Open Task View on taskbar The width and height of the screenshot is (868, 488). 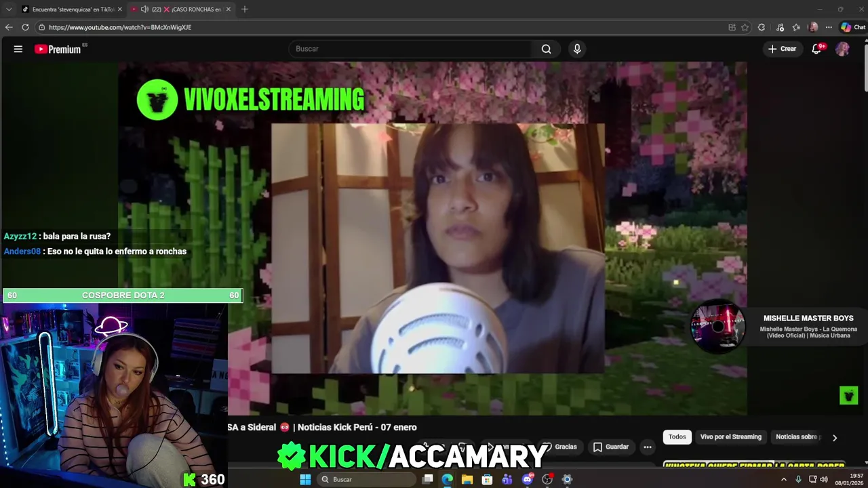pos(427,479)
